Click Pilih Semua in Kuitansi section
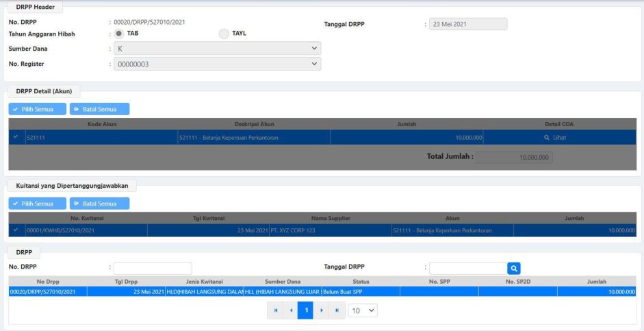This screenshot has height=331, width=644. pyautogui.click(x=37, y=204)
